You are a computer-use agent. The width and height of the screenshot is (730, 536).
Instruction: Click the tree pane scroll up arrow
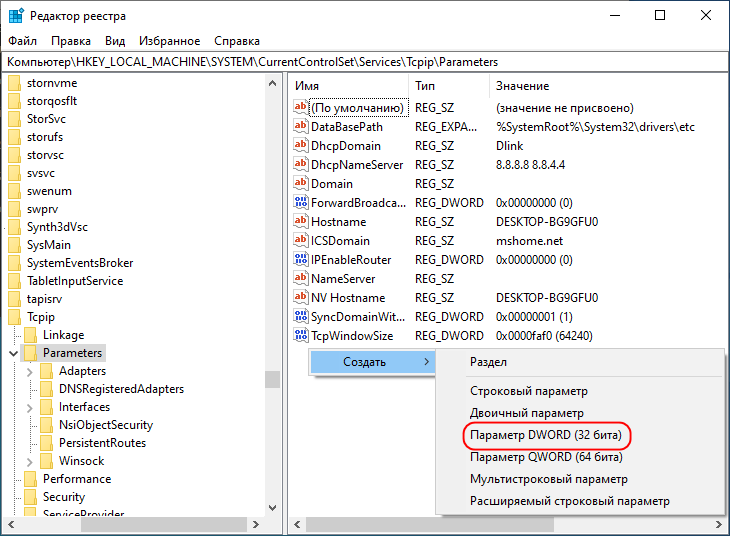tap(273, 83)
